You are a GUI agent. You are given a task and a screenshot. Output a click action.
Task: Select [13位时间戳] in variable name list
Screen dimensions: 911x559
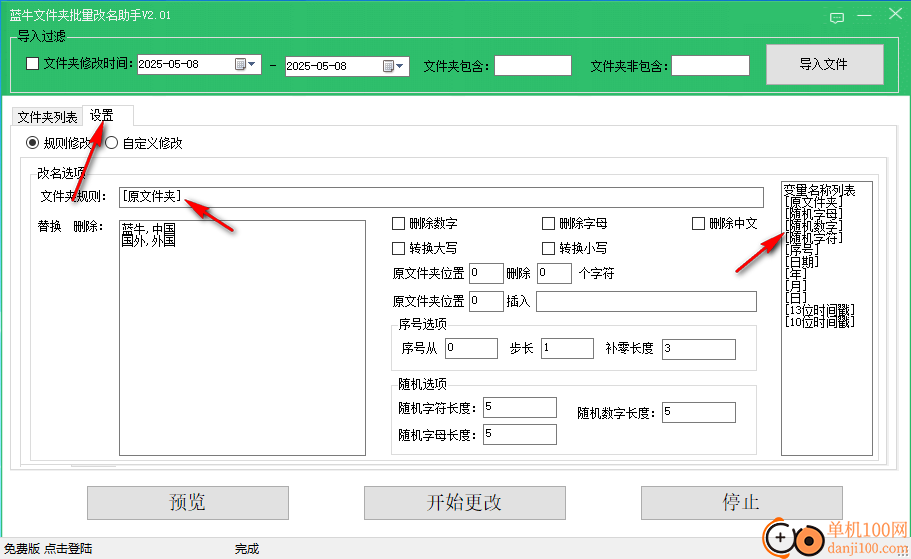click(x=820, y=310)
